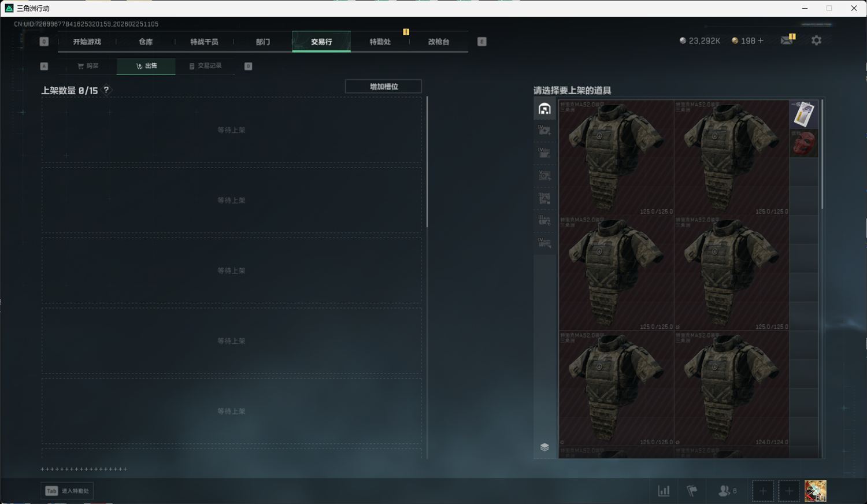Screen dimensions: 867x504
Task: Click the flags icon in bottom bar
Action: (x=692, y=491)
